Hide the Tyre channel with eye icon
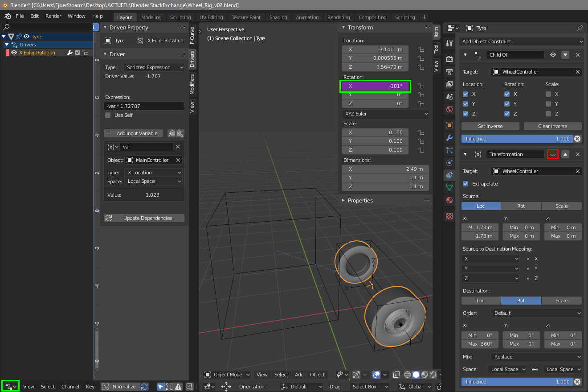 tap(27, 37)
